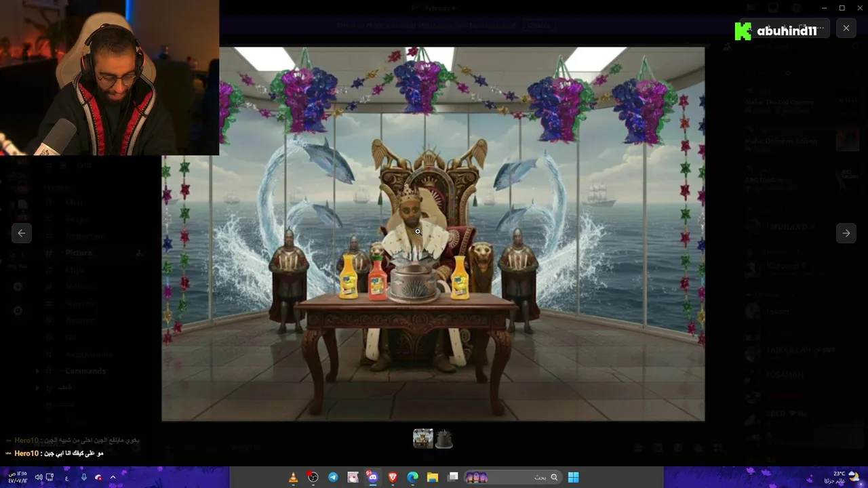The width and height of the screenshot is (868, 488).
Task: Select the first throne image thumbnail
Action: 423,439
